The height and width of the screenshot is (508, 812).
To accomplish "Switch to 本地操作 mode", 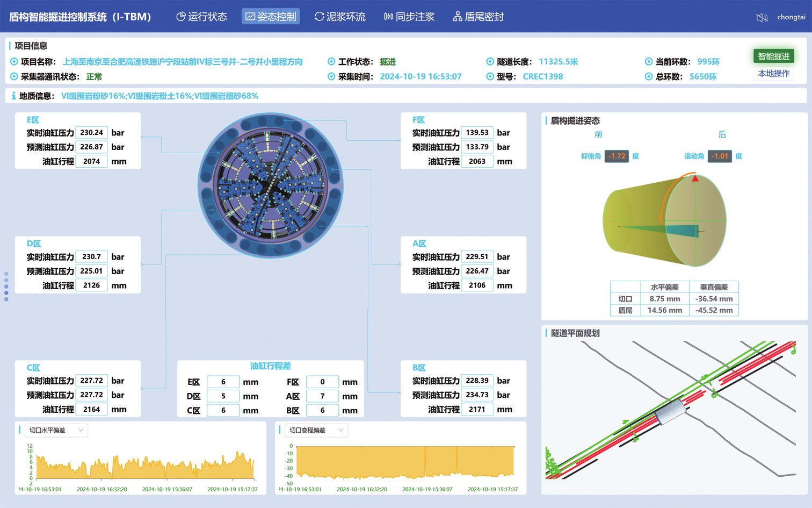I will pos(773,74).
